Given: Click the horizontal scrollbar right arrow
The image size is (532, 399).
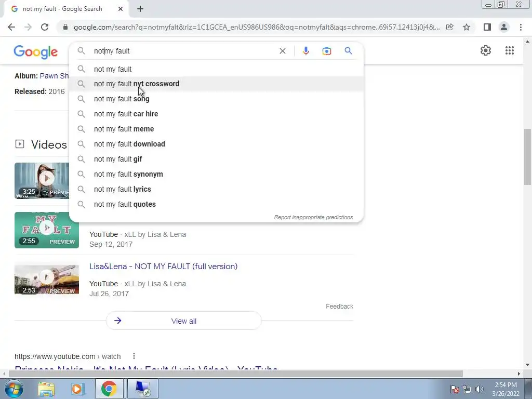Looking at the screenshot, I should coord(519,374).
